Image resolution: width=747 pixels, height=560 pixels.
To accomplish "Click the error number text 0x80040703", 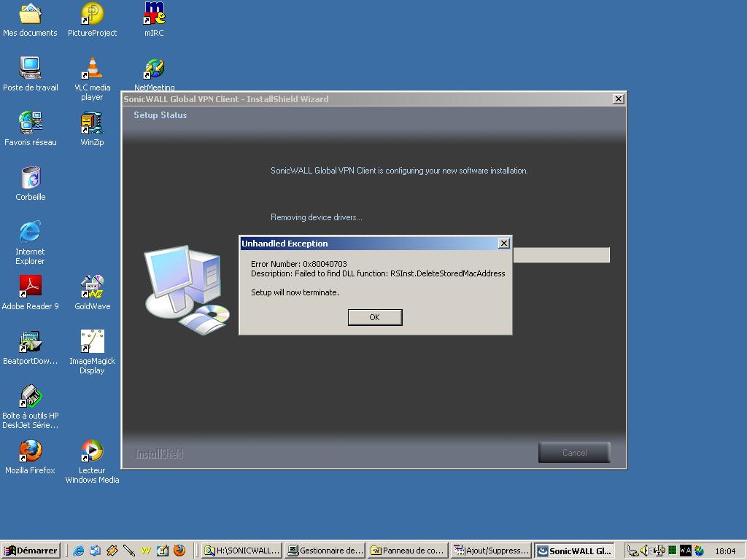I will (x=325, y=264).
